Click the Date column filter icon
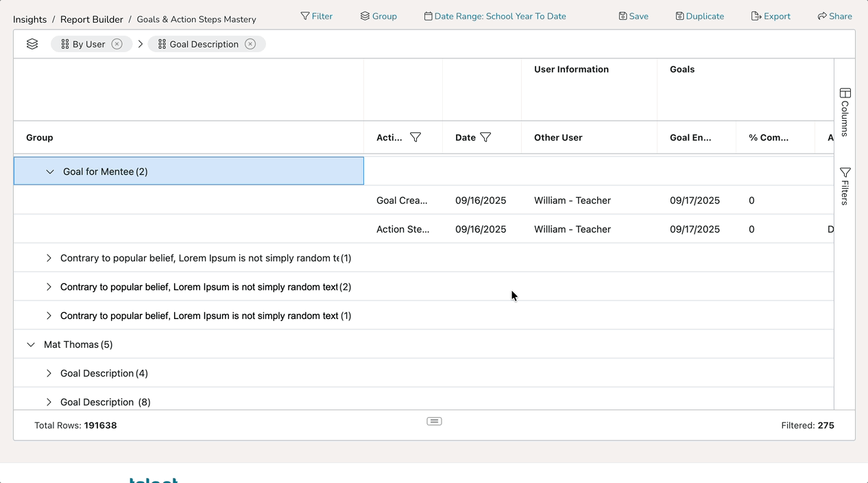 (485, 137)
